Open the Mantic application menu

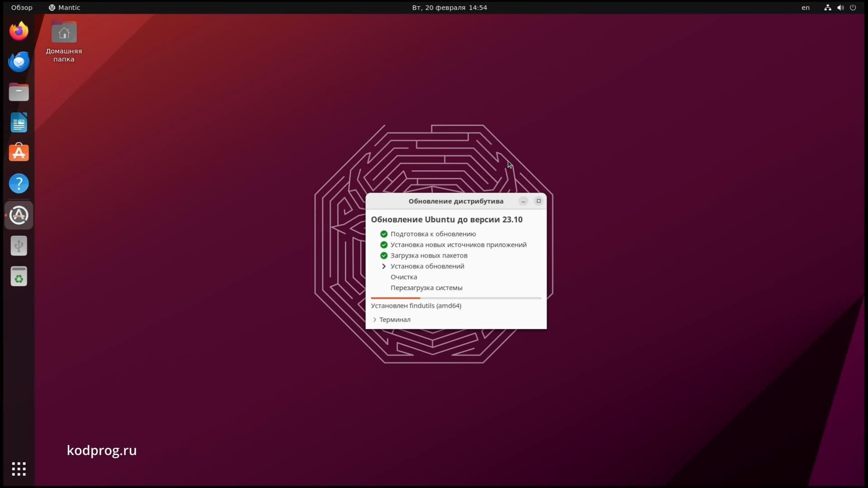tap(64, 8)
